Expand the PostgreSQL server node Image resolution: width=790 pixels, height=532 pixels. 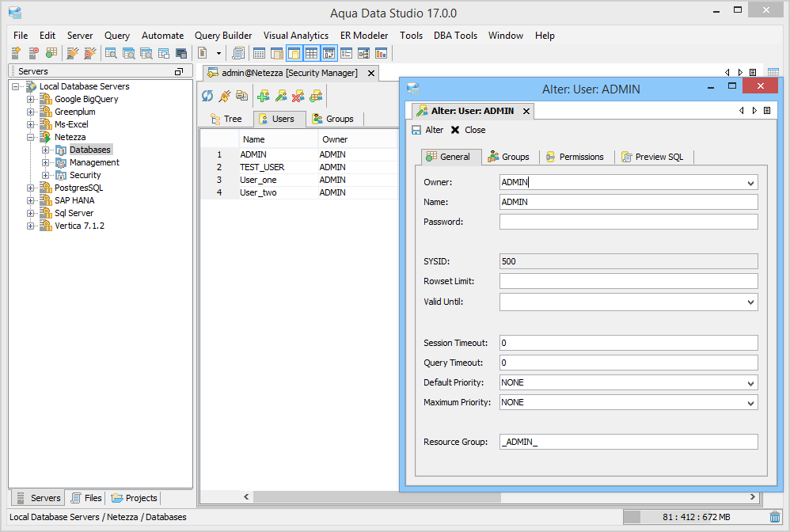[30, 188]
